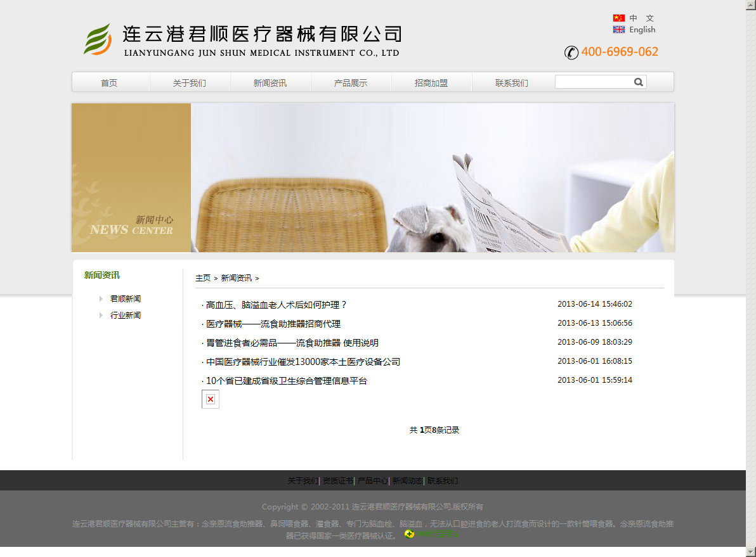The image size is (756, 557).
Task: Click the magnifying glass search icon
Action: (x=638, y=82)
